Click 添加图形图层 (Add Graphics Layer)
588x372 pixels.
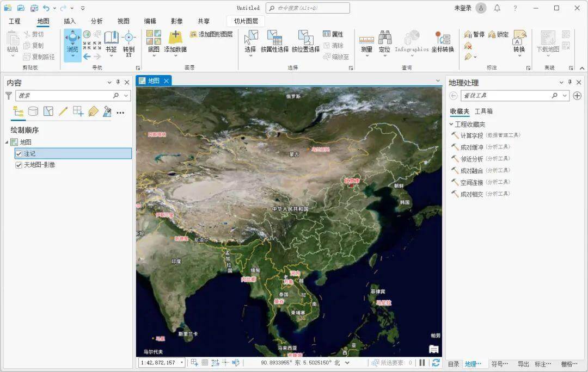point(212,34)
